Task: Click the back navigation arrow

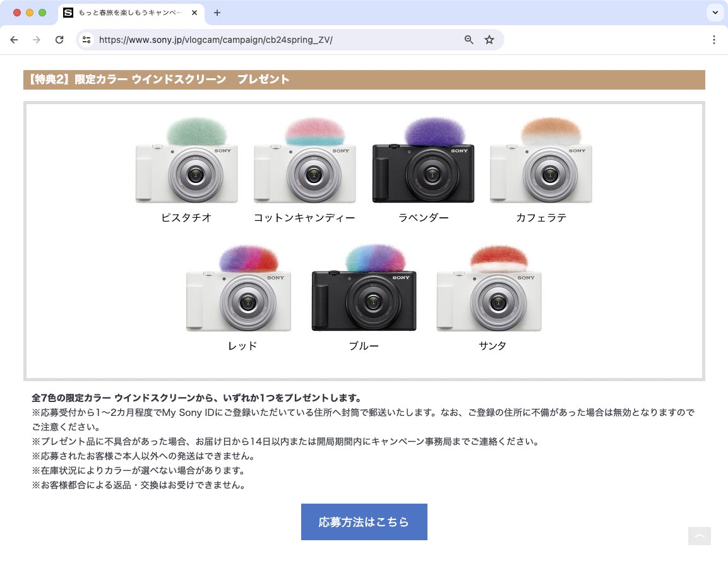Action: coord(14,39)
